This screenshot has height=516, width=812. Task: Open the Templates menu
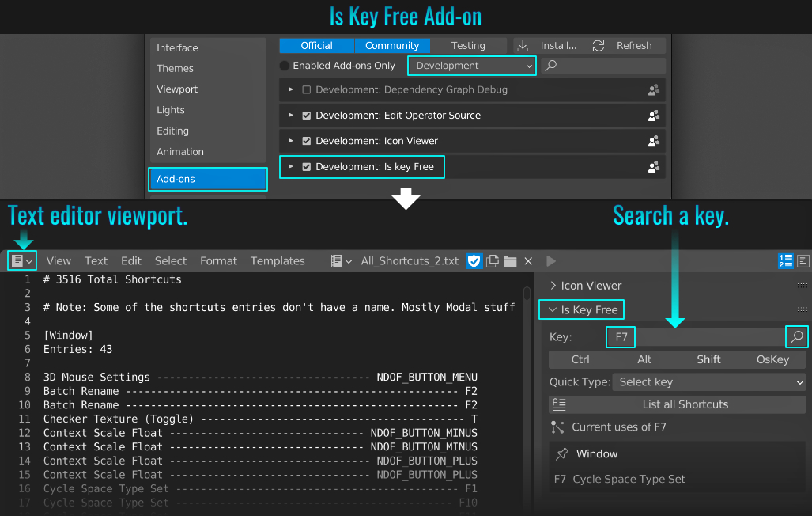point(278,261)
